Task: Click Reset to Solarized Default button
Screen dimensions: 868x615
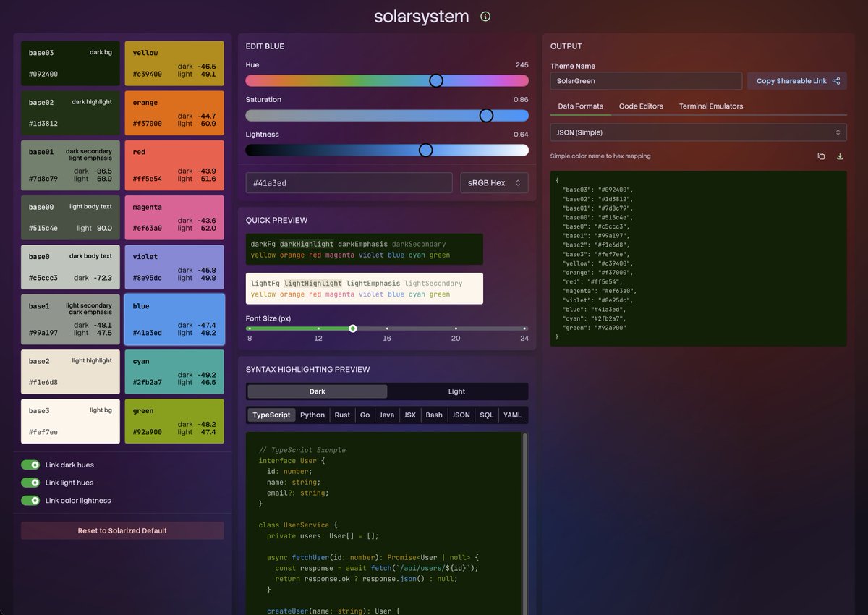Action: [x=122, y=530]
